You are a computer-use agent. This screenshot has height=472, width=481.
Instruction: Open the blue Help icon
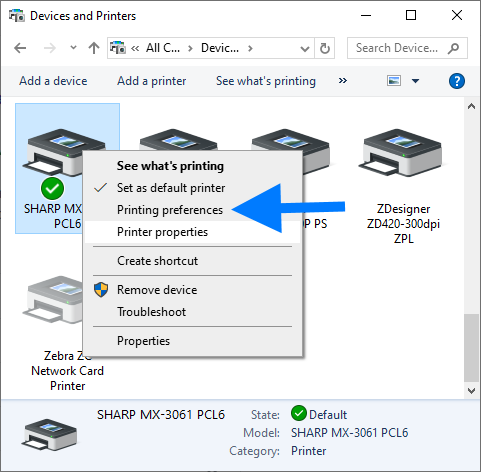pyautogui.click(x=457, y=81)
